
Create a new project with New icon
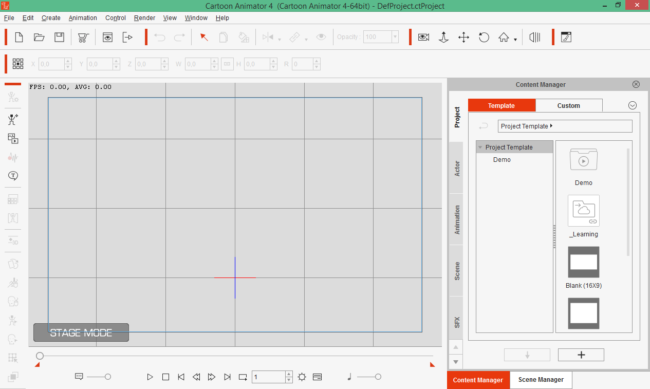19,37
